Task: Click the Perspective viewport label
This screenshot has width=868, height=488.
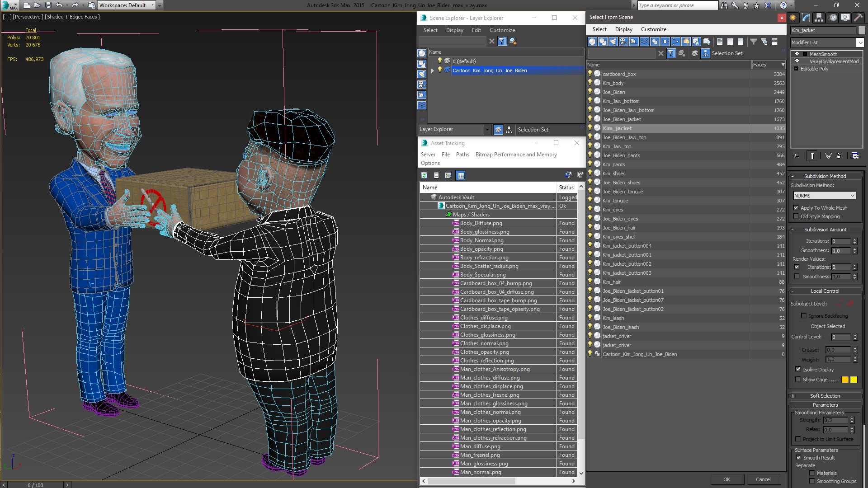Action: (28, 17)
